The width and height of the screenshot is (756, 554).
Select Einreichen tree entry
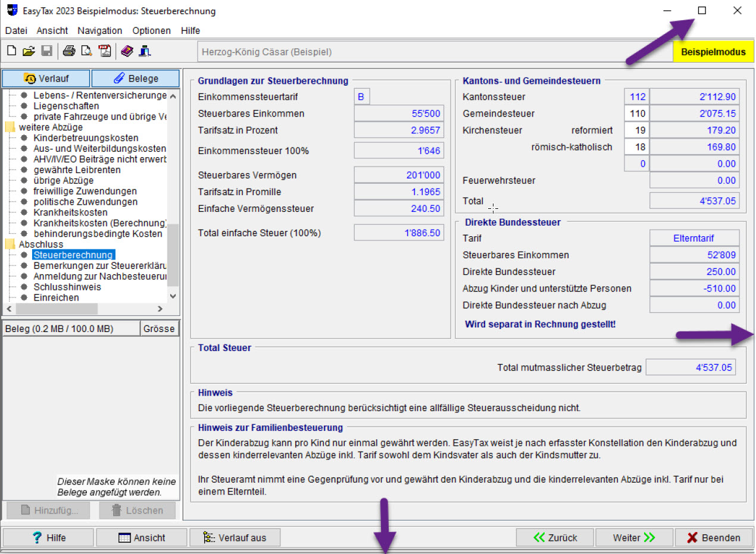[x=56, y=298]
